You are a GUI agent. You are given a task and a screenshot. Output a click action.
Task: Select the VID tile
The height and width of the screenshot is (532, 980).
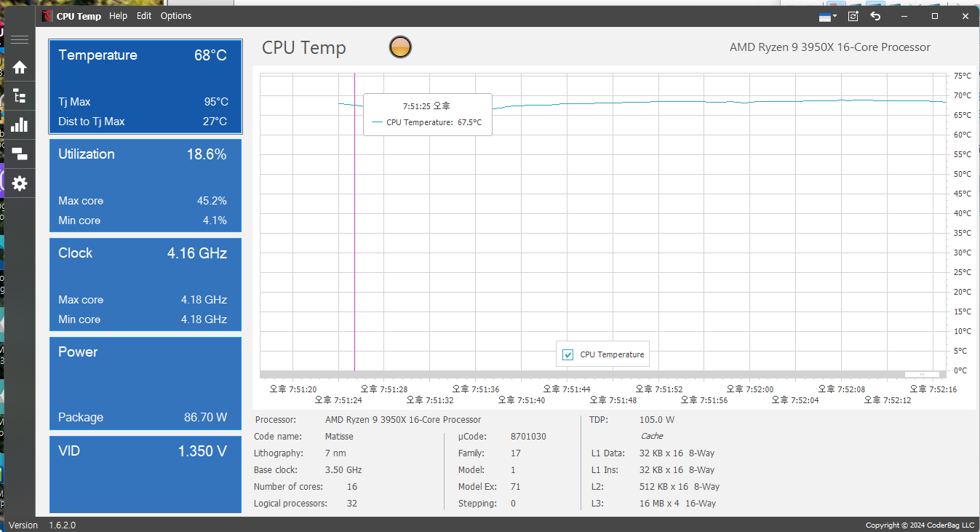pos(146,475)
